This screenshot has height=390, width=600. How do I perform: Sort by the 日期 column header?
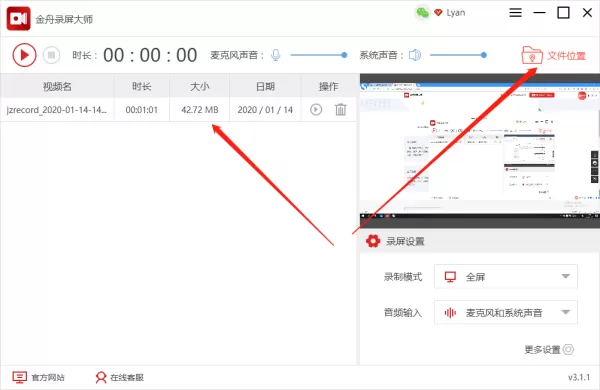click(265, 86)
